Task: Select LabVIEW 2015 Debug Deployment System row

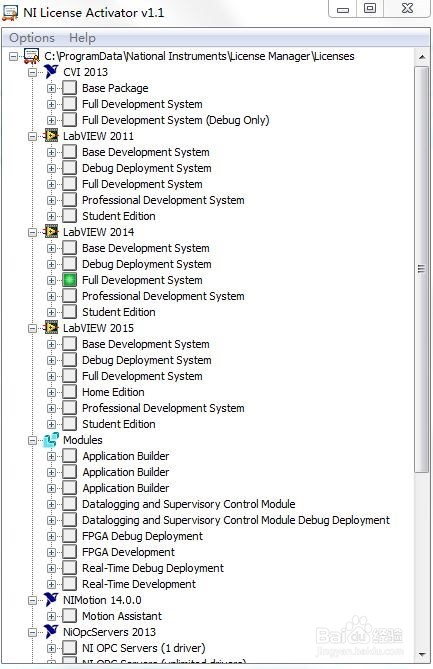Action: (x=146, y=360)
